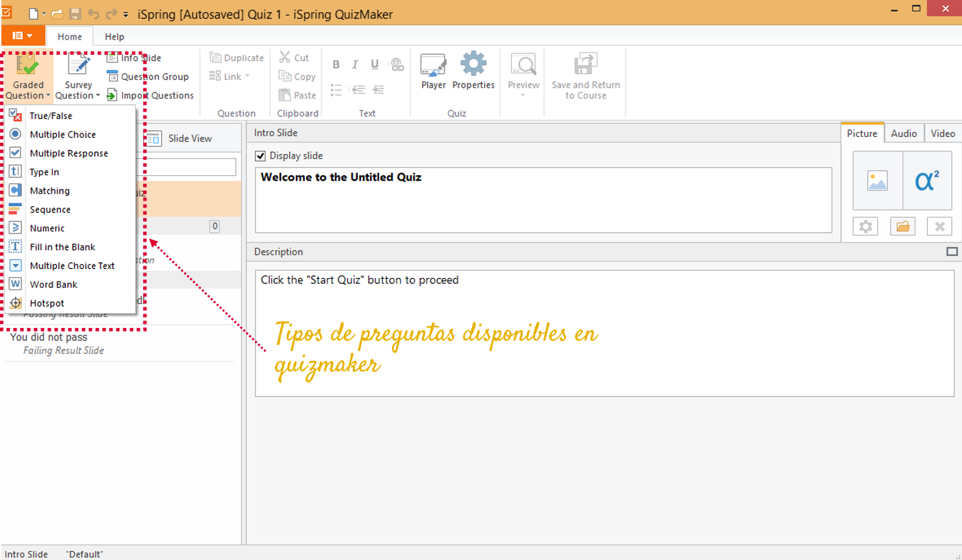The height and width of the screenshot is (560, 962).
Task: Pick Sequence question type
Action: click(x=71, y=209)
